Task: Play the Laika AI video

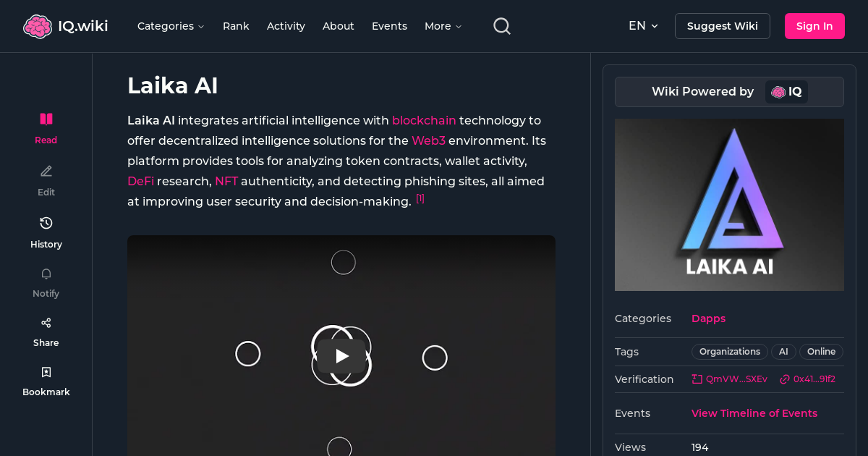Action: 341,355
